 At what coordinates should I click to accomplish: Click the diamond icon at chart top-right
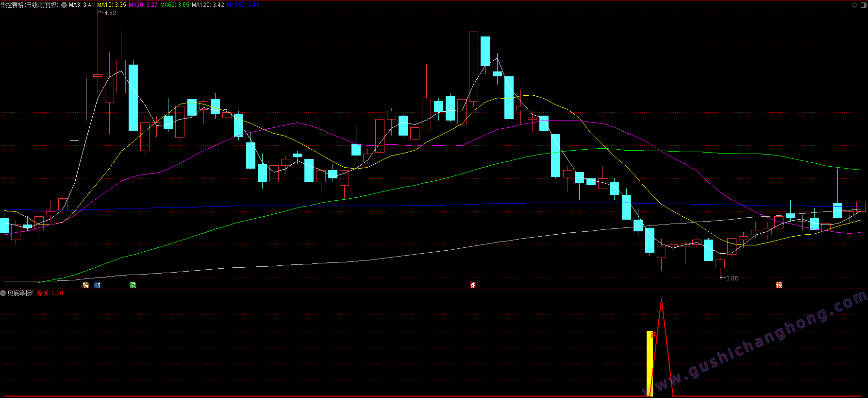(854, 5)
